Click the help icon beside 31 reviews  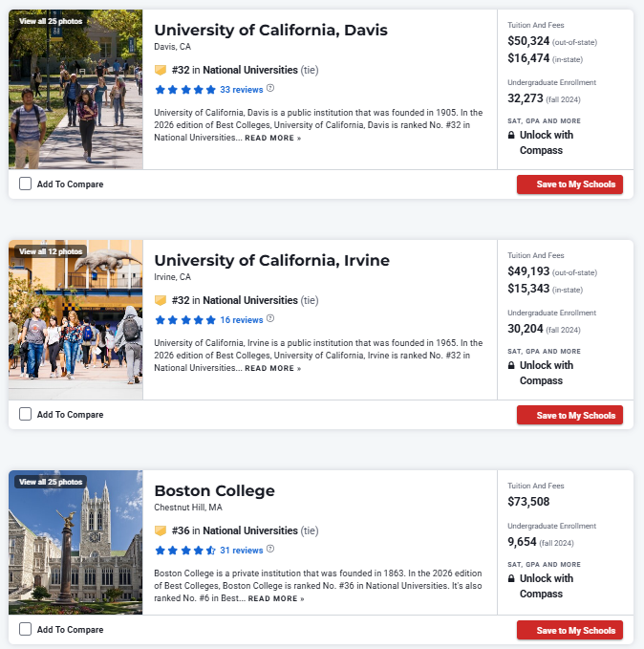tap(270, 549)
